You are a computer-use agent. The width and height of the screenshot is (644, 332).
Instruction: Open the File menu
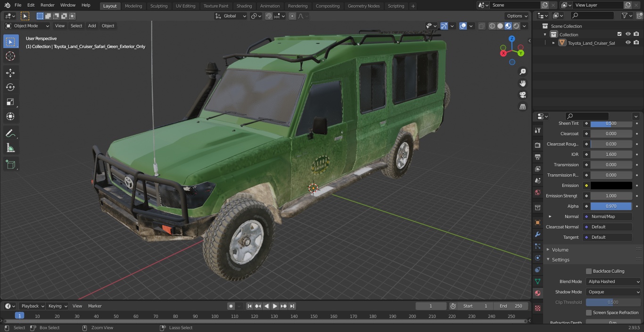click(x=18, y=5)
